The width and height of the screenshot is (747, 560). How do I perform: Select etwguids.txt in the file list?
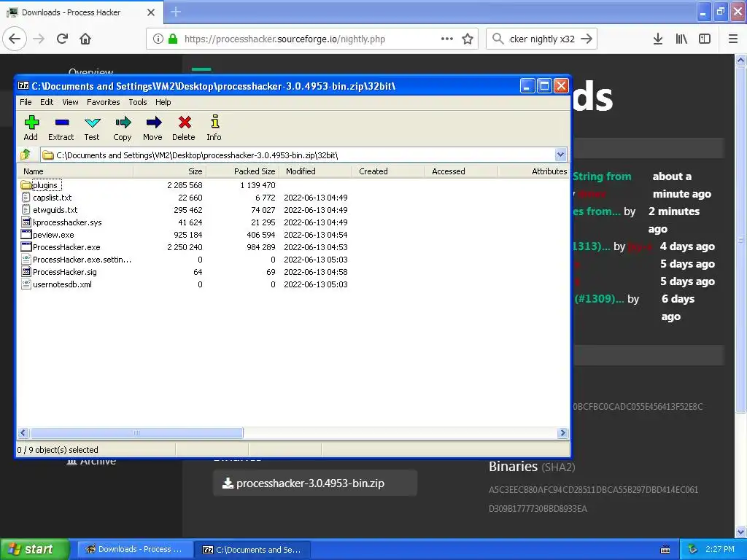[55, 210]
